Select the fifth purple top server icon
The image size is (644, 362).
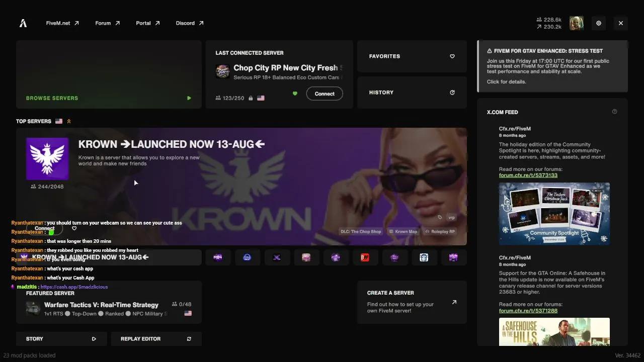336,257
